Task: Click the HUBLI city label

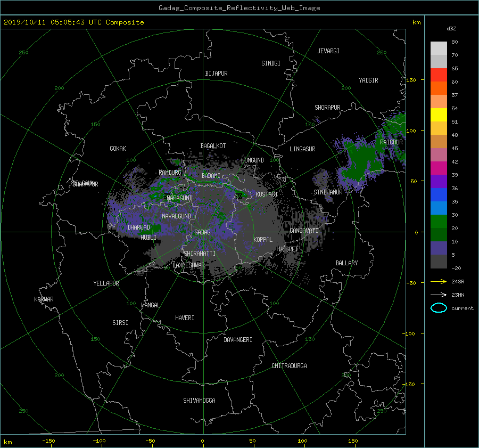Action: [x=148, y=237]
